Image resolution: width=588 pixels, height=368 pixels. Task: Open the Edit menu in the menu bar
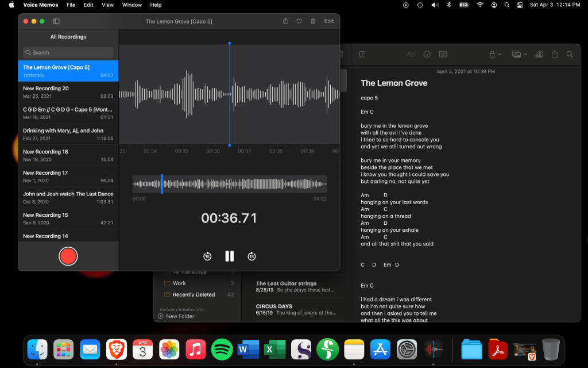tap(88, 5)
